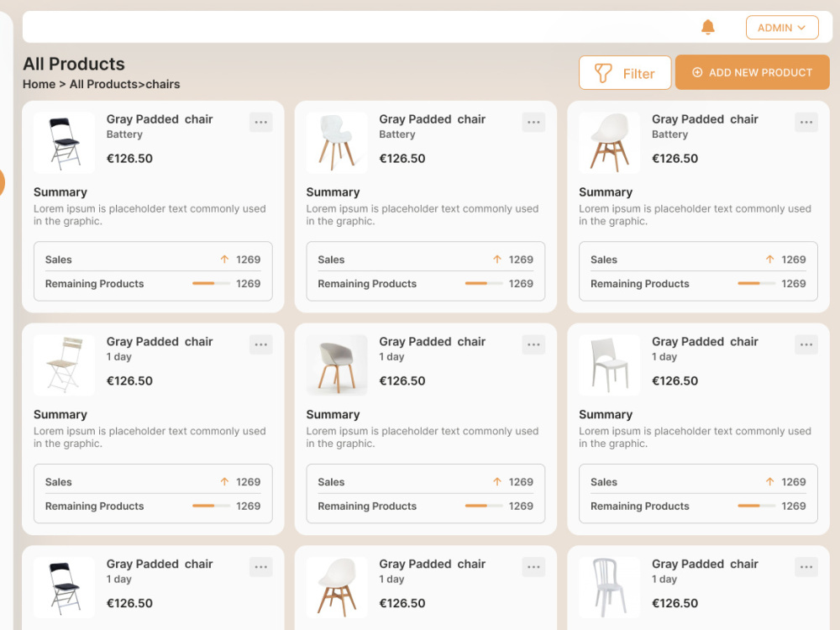
Task: Open the wooden slat folding chair thumbnail
Action: click(x=65, y=365)
